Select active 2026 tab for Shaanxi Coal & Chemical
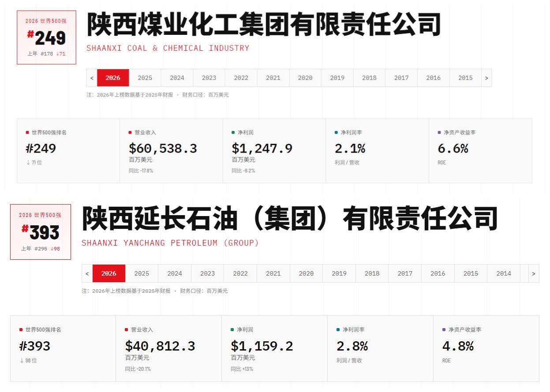This screenshot has width=550, height=392. coord(113,78)
